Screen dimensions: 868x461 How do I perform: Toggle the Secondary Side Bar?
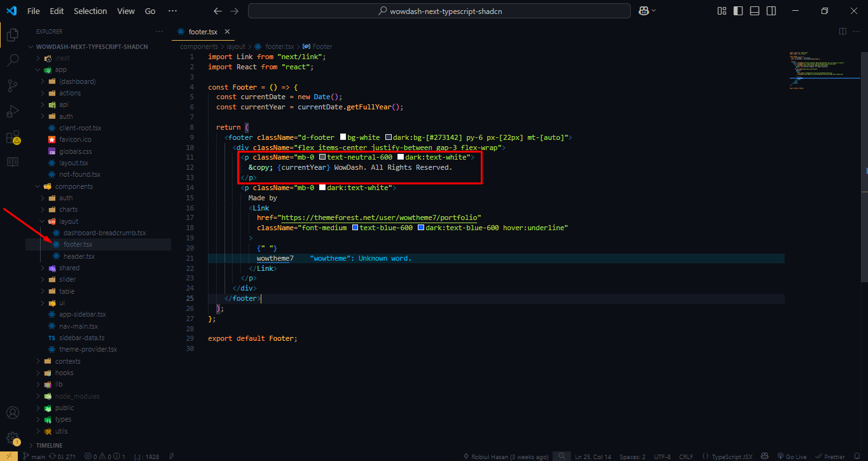coord(771,11)
